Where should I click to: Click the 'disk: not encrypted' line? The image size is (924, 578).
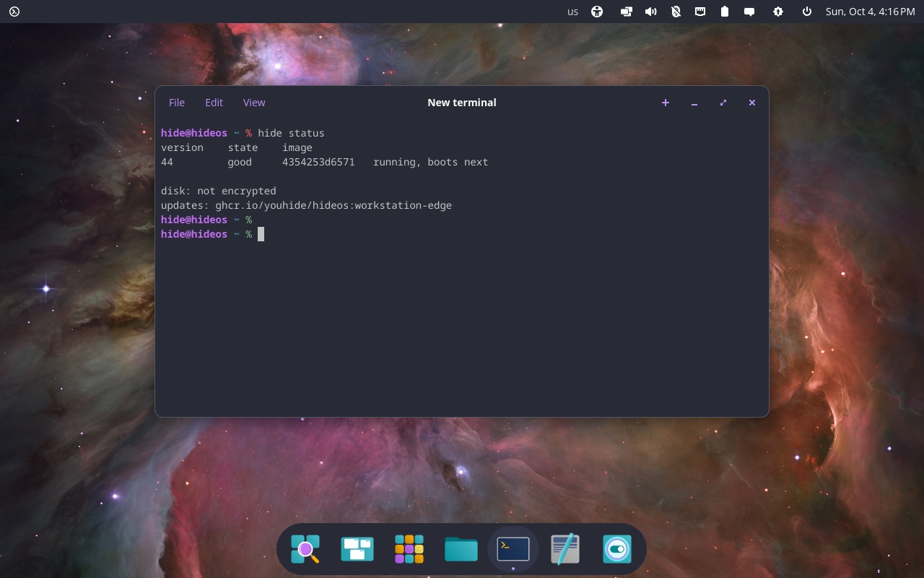pos(219,191)
